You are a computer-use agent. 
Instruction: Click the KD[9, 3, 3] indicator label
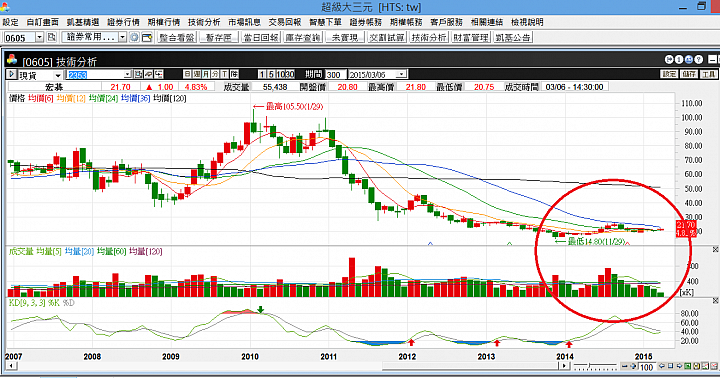pyautogui.click(x=28, y=303)
